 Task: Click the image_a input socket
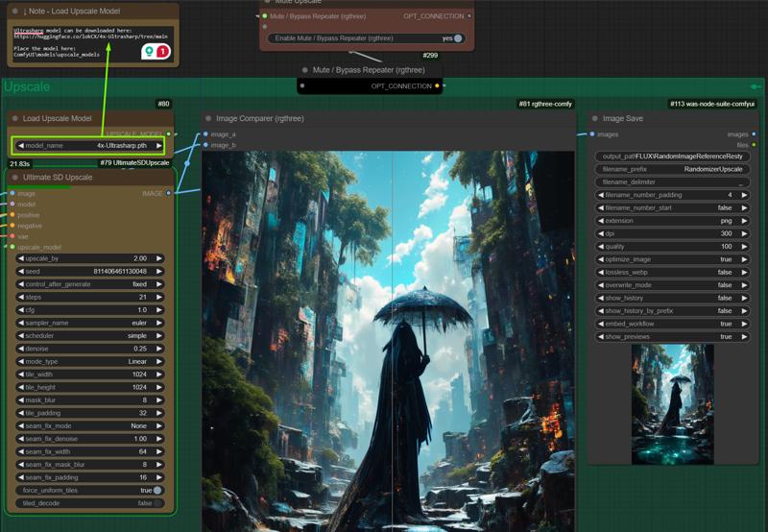[x=205, y=133]
